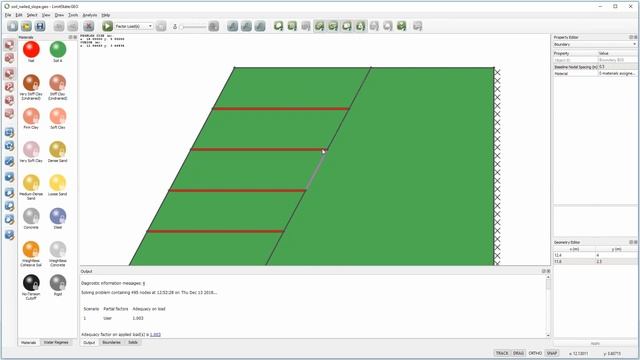This screenshot has width=640, height=360.
Task: Select the Dense Sand material
Action: click(x=58, y=149)
